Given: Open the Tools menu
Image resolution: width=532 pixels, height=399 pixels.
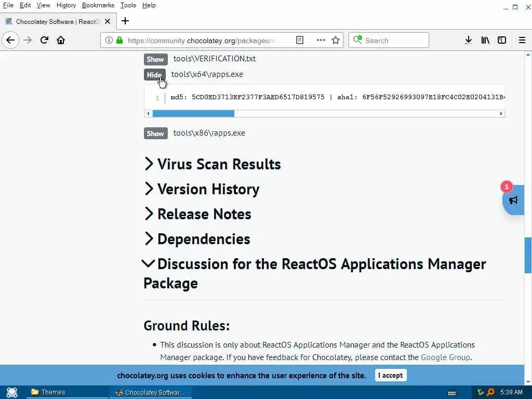Looking at the screenshot, I should (128, 5).
